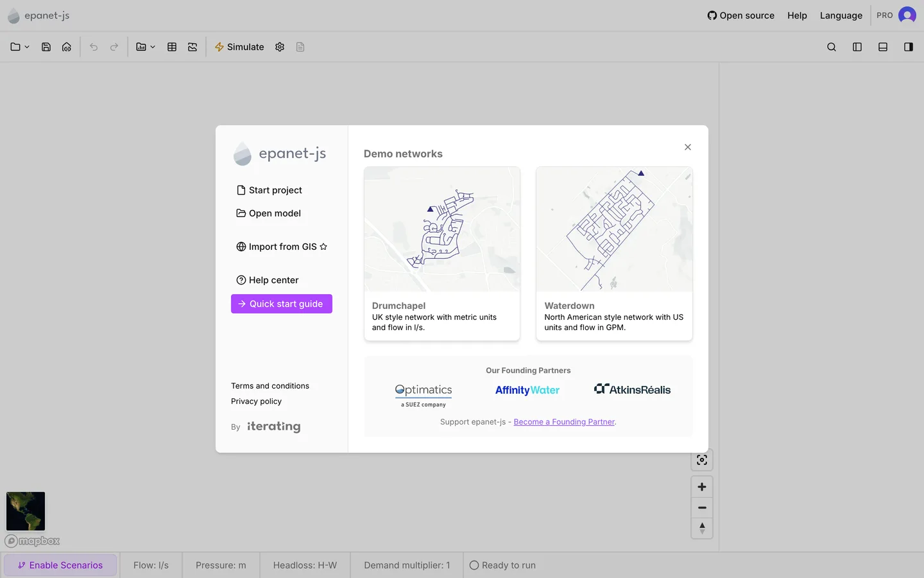924x578 pixels.
Task: Open the Help center entry
Action: pyautogui.click(x=268, y=280)
